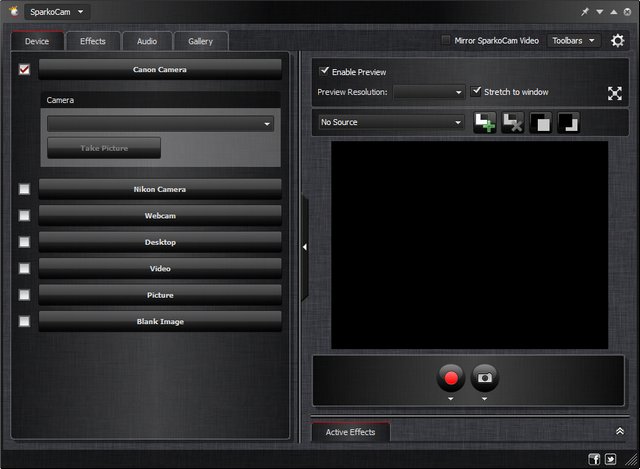Uncheck the Enable Preview checkbox
The height and width of the screenshot is (469, 640).
(324, 72)
